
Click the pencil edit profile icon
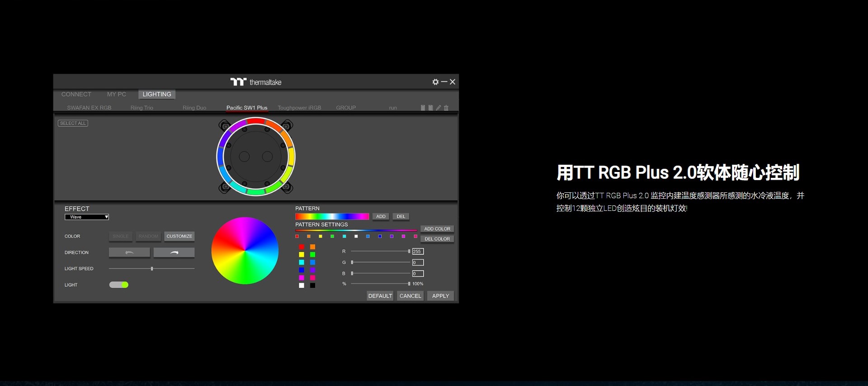[x=438, y=108]
